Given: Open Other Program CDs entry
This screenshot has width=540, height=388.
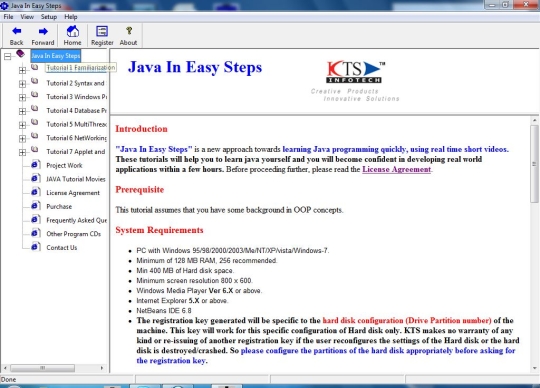Looking at the screenshot, I should (x=74, y=234).
